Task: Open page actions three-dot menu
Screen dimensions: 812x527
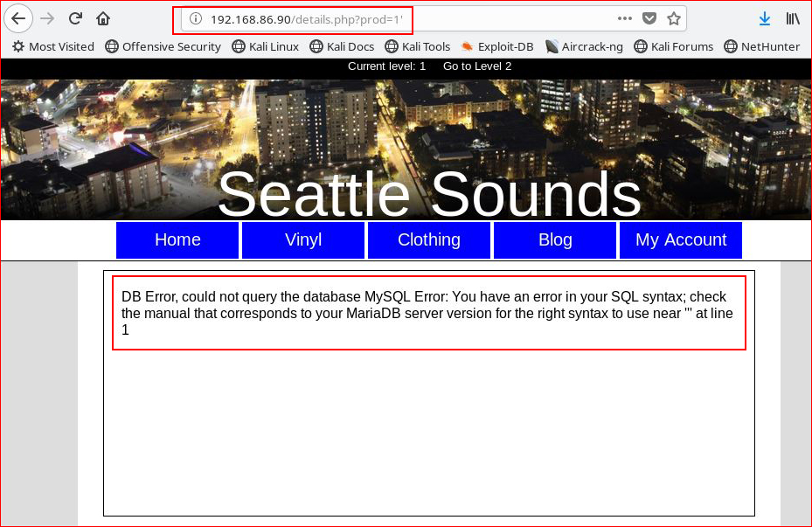Action: [625, 18]
